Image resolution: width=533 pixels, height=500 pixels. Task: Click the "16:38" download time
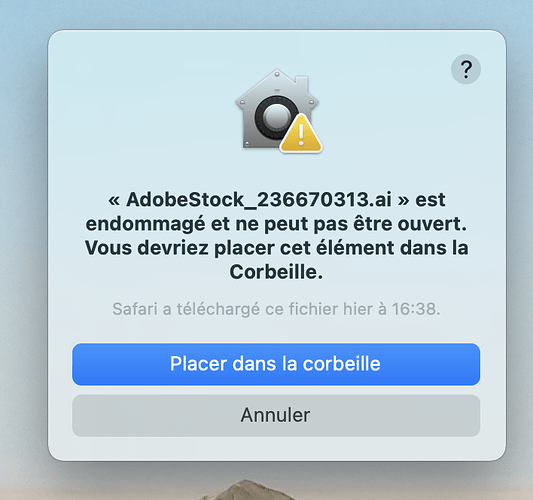pos(416,309)
